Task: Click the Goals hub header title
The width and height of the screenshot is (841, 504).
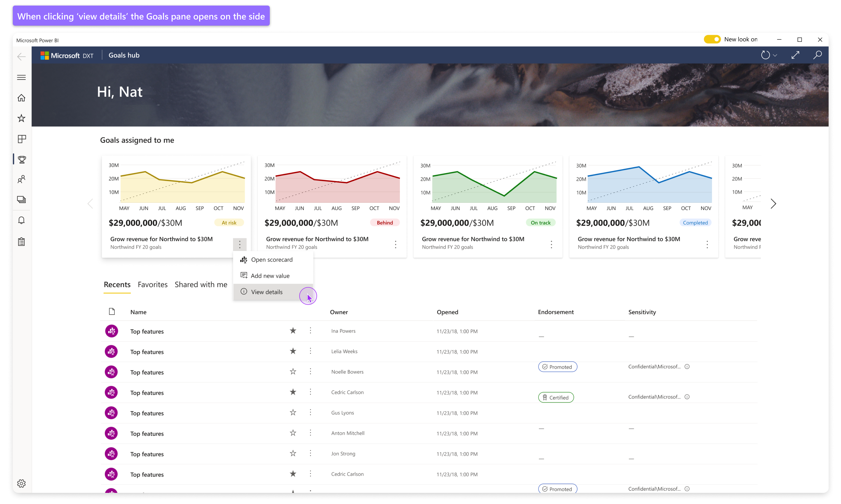Action: coord(124,55)
